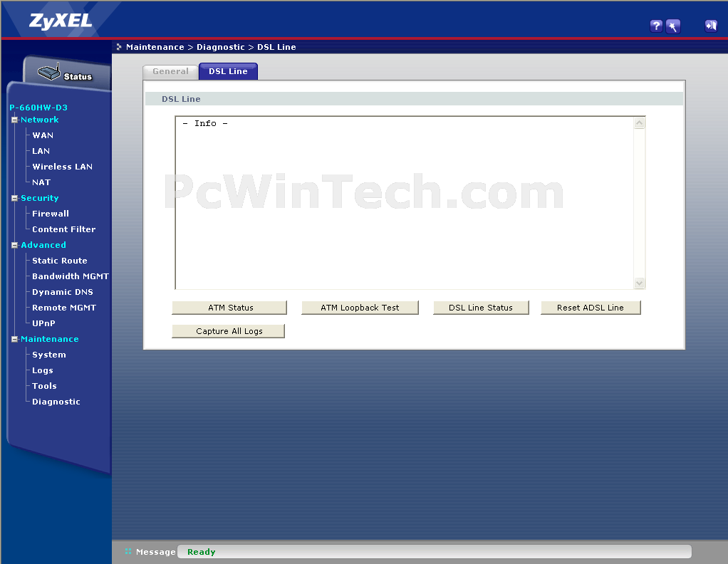Click the Security category link
The image size is (728, 564).
point(39,198)
